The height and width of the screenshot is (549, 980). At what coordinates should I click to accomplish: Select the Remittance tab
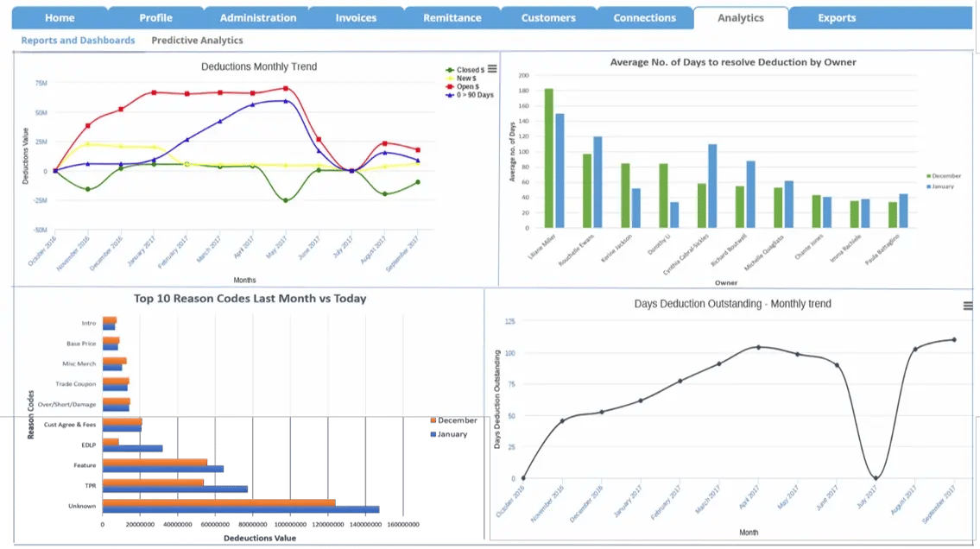[x=452, y=18]
